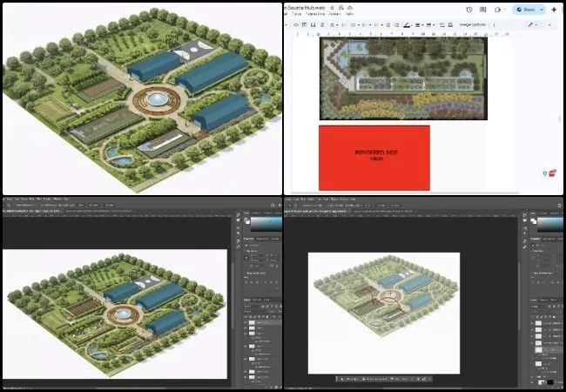The height and width of the screenshot is (392, 566).
Task: Click the insert link icon in Docs toolbar
Action: pos(296,25)
